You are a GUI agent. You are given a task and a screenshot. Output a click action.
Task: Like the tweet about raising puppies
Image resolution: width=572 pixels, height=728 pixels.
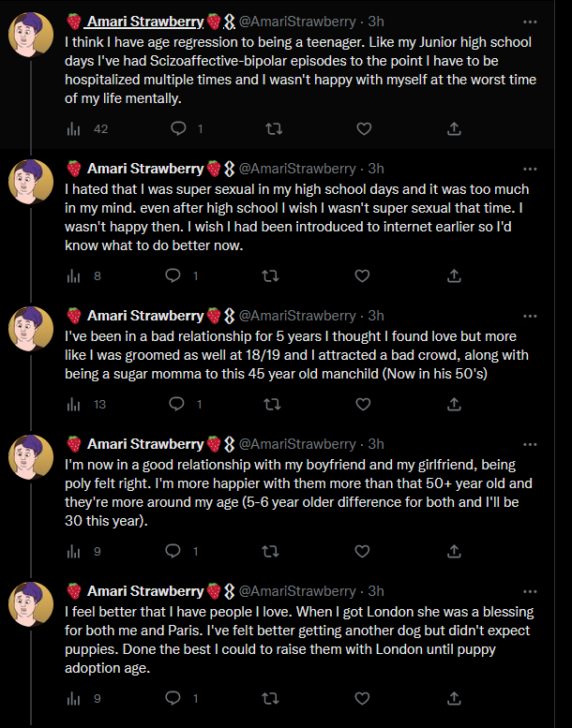[x=363, y=698]
